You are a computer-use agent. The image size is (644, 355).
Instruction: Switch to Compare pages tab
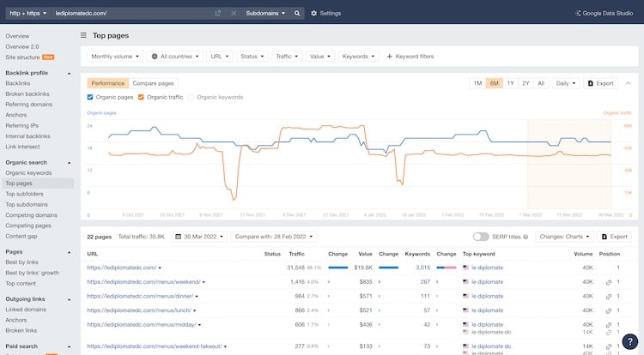pos(153,83)
